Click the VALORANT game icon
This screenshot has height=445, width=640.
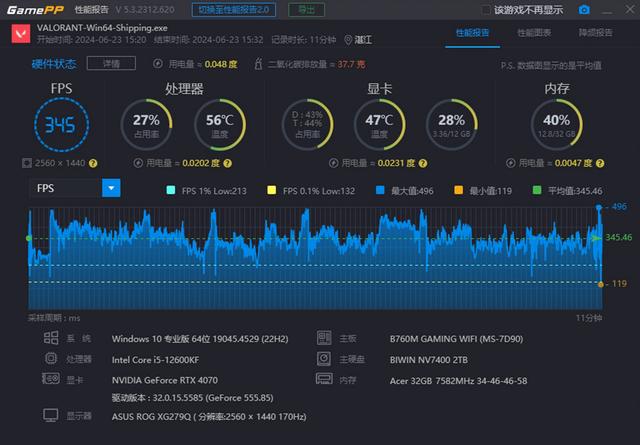coord(21,33)
